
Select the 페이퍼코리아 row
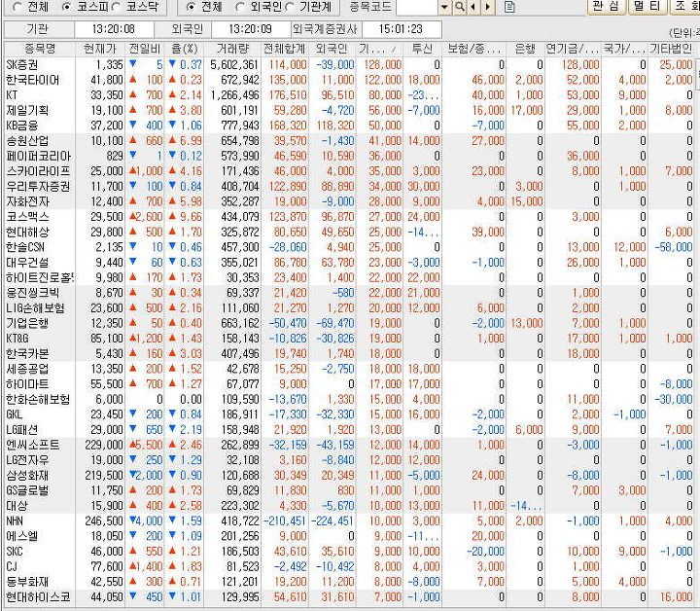point(349,156)
